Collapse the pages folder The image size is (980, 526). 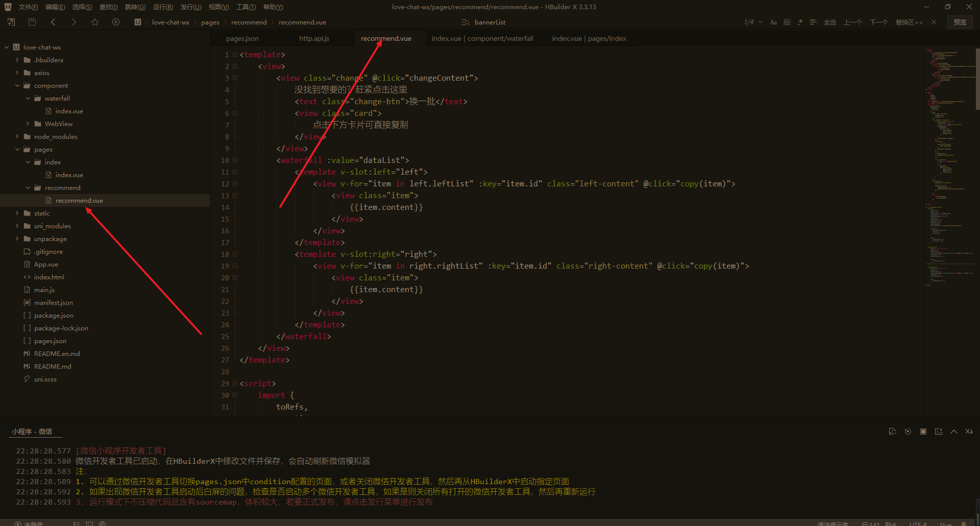(17, 149)
